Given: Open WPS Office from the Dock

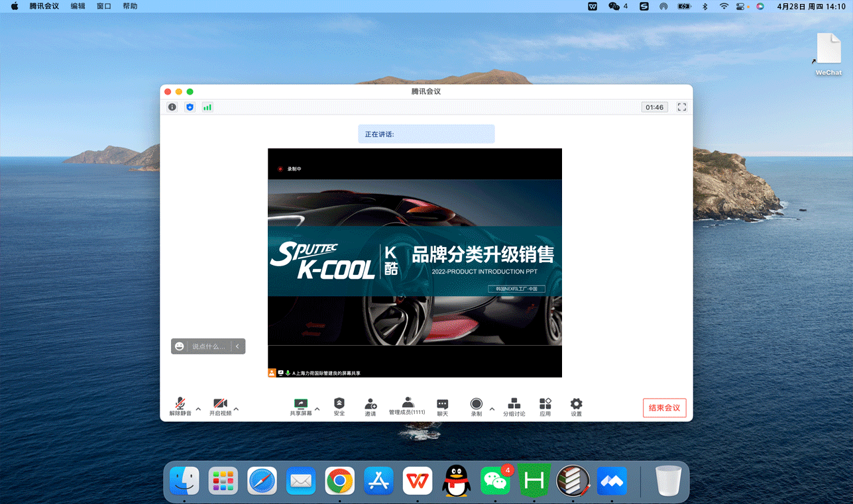Looking at the screenshot, I should click(x=418, y=481).
